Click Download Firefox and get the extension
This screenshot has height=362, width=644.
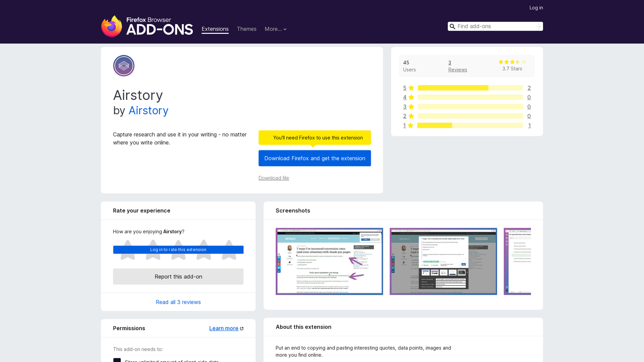click(315, 158)
